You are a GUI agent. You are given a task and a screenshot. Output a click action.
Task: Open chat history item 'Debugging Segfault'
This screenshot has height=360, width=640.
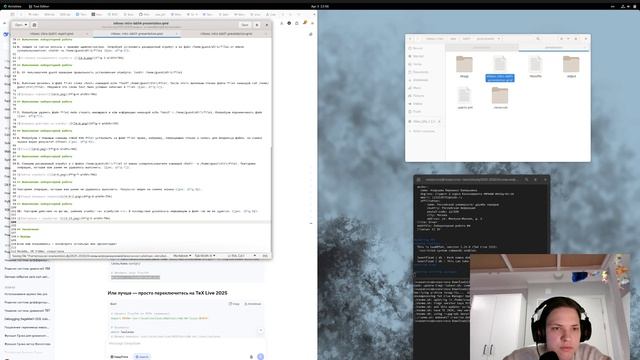coord(27,319)
